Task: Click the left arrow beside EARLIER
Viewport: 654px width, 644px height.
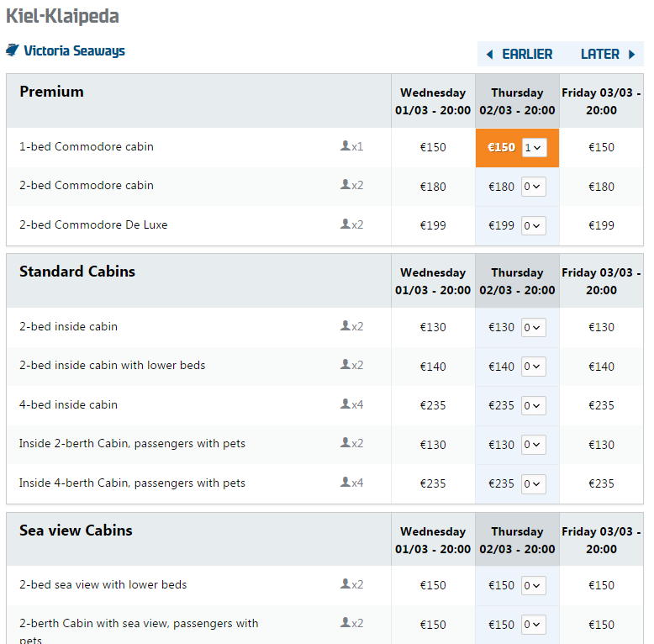Action: (x=490, y=55)
